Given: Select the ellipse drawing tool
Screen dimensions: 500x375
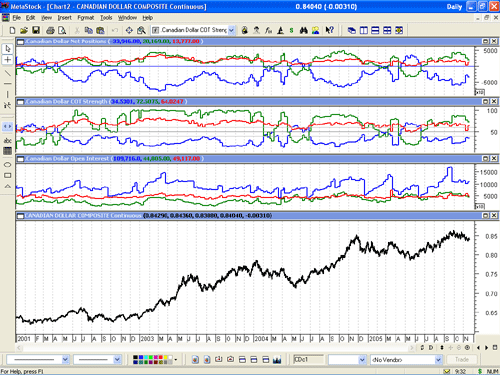Looking at the screenshot, I should click(8, 164).
